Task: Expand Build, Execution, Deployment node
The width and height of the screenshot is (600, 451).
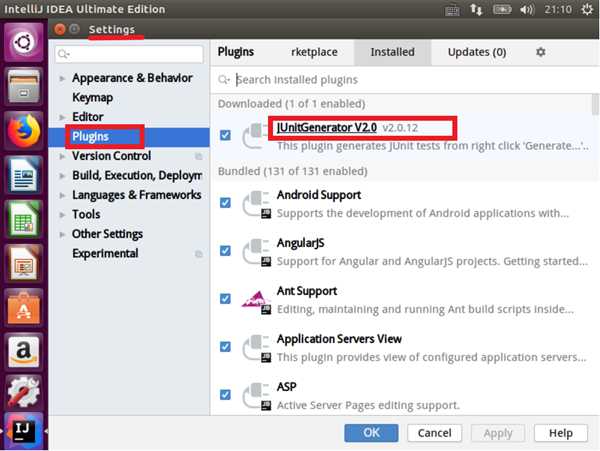Action: [62, 176]
